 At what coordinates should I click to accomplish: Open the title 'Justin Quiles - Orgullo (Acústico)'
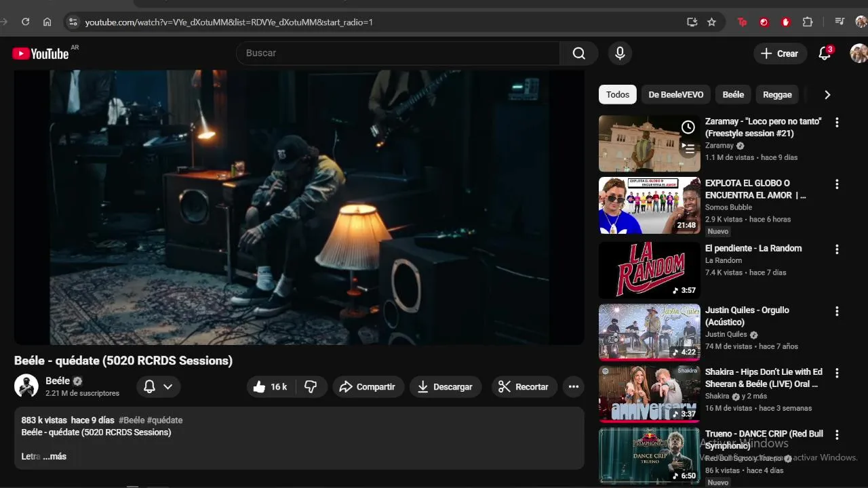pos(747,316)
